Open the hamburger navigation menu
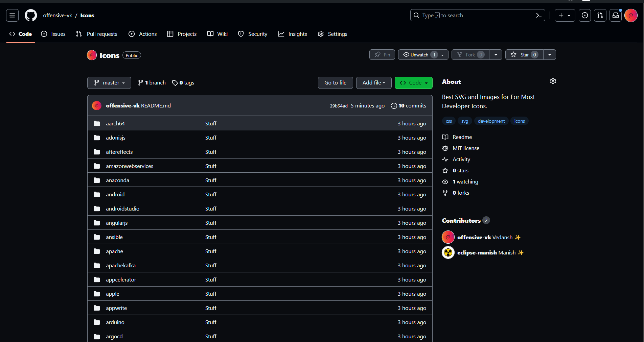Viewport: 644px width, 342px height. tap(12, 15)
